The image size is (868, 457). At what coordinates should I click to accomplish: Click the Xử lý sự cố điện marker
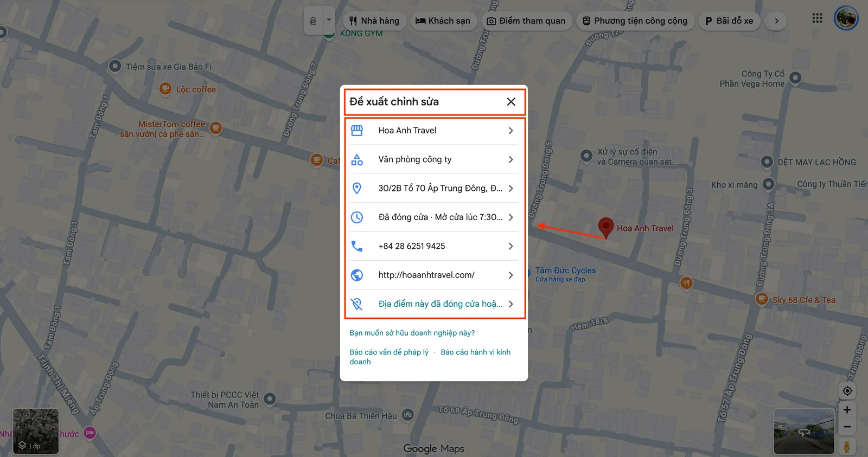pos(586,156)
